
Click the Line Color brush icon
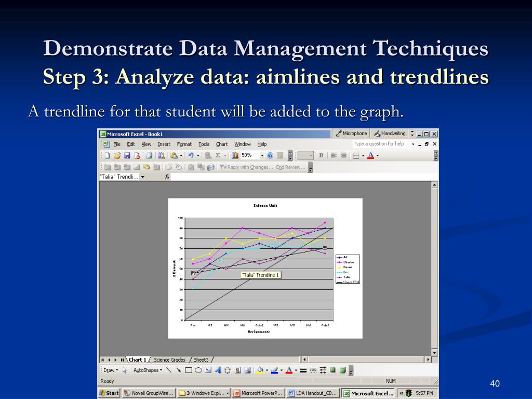(x=274, y=370)
